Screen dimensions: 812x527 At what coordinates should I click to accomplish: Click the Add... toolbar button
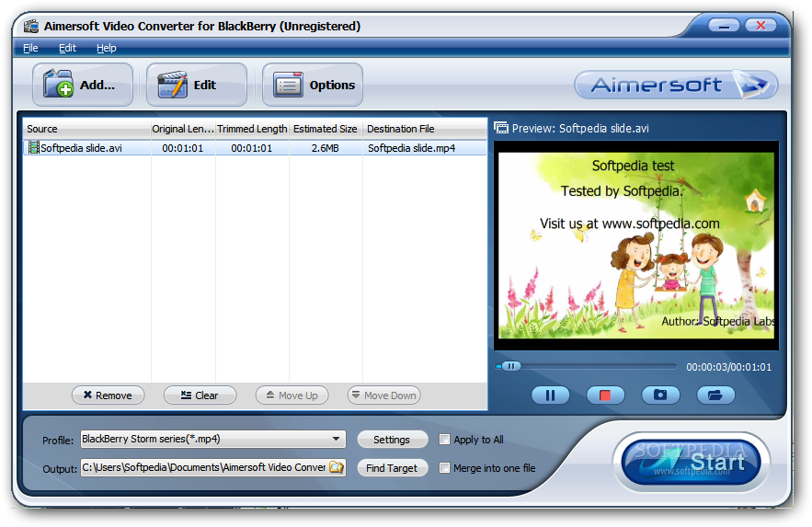click(83, 85)
